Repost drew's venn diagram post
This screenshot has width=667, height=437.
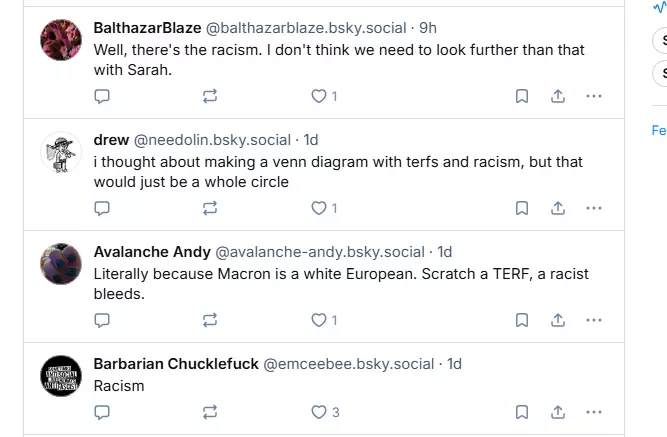tap(210, 208)
